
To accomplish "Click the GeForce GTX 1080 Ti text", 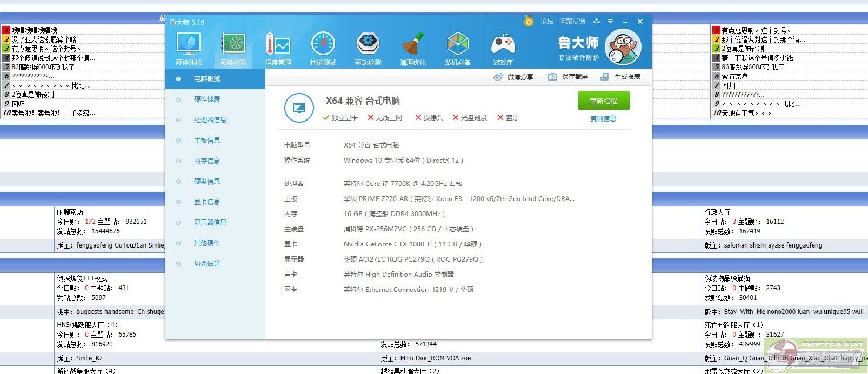I will (x=412, y=244).
